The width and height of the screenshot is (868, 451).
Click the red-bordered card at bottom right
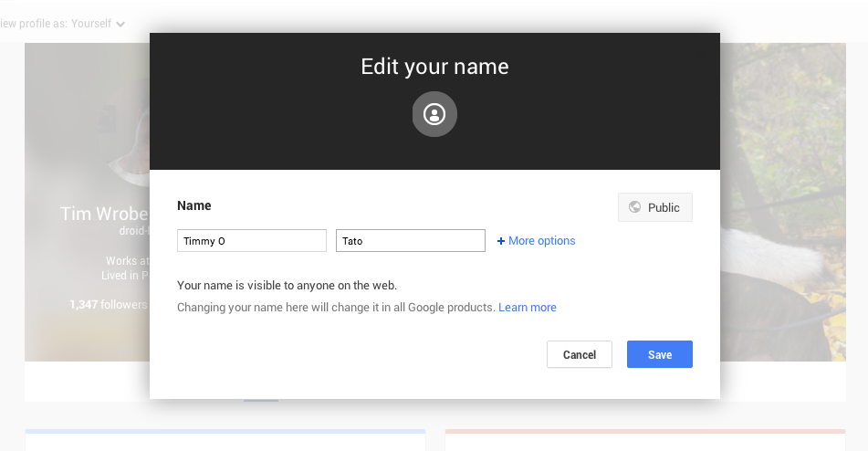point(644,440)
